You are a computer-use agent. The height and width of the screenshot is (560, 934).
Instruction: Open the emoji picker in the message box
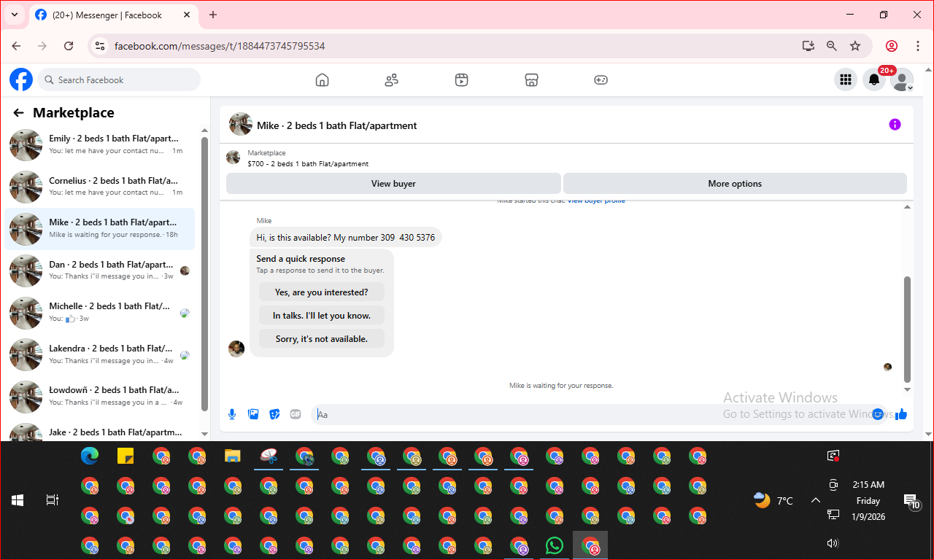pos(878,414)
